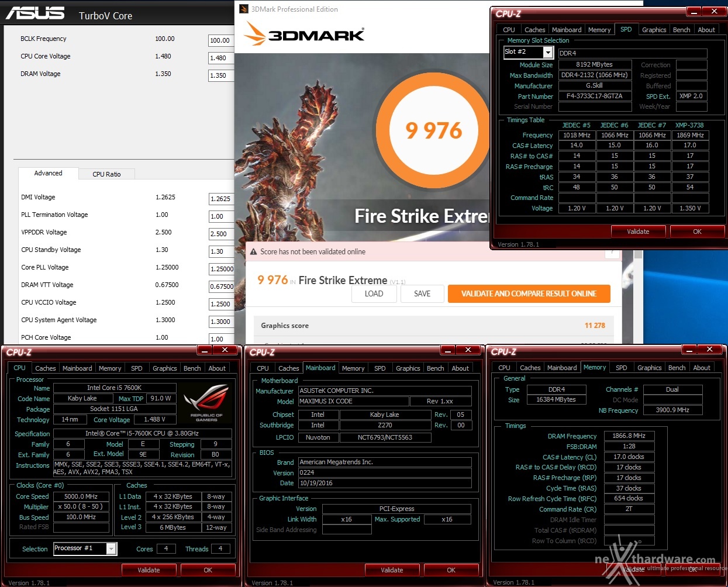This screenshot has width=728, height=587.
Task: Close the bottom-left CPU-Z window
Action: point(225,350)
